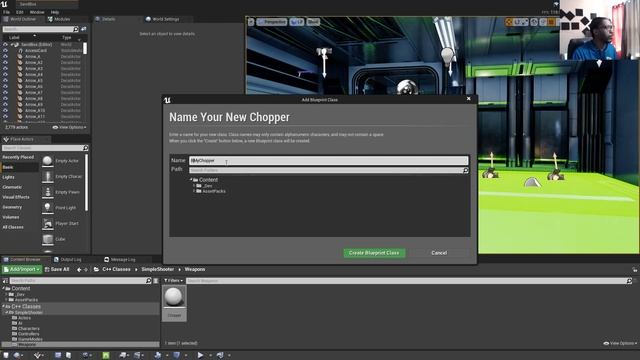
Task: Click the Name field in Add Blueprint Class dialog
Action: point(329,160)
